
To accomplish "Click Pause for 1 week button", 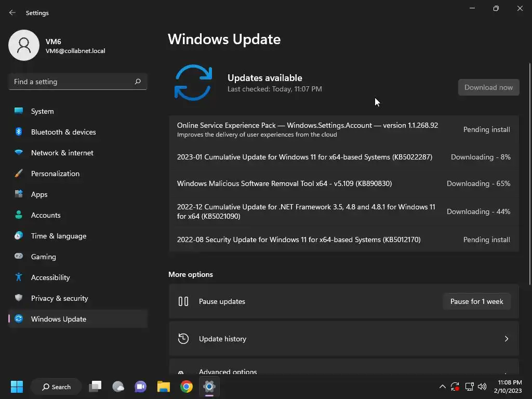I will [x=477, y=301].
